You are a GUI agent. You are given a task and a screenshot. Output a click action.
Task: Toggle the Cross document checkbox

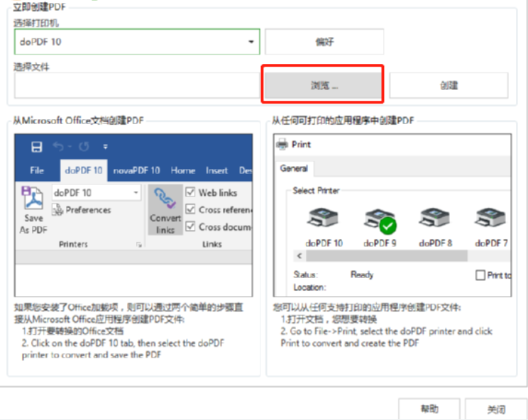pos(190,226)
